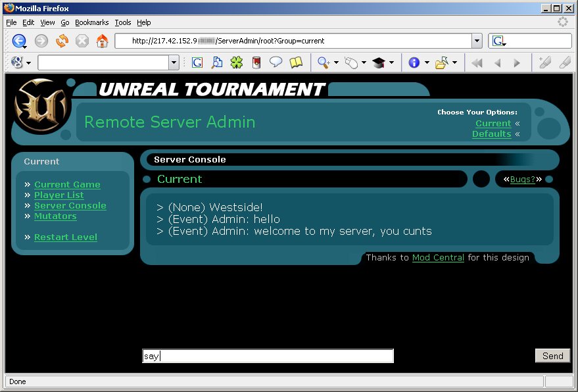Click the green clover toolbar icon

[236, 62]
